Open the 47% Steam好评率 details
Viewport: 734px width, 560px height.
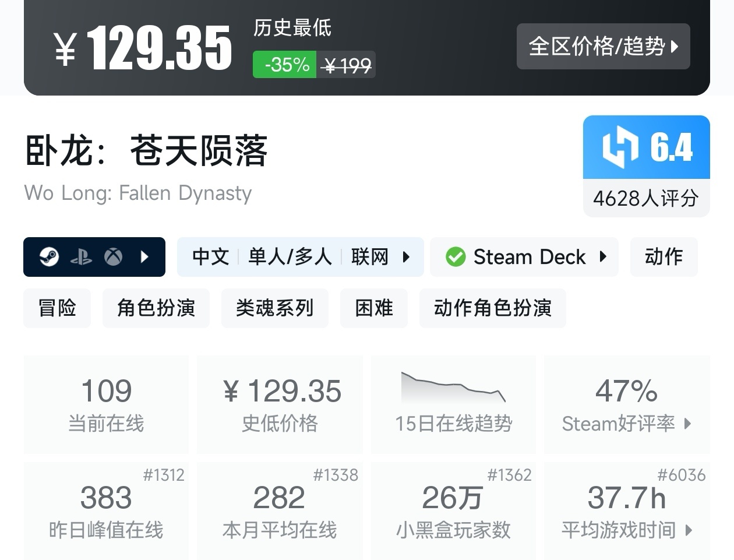pos(627,404)
